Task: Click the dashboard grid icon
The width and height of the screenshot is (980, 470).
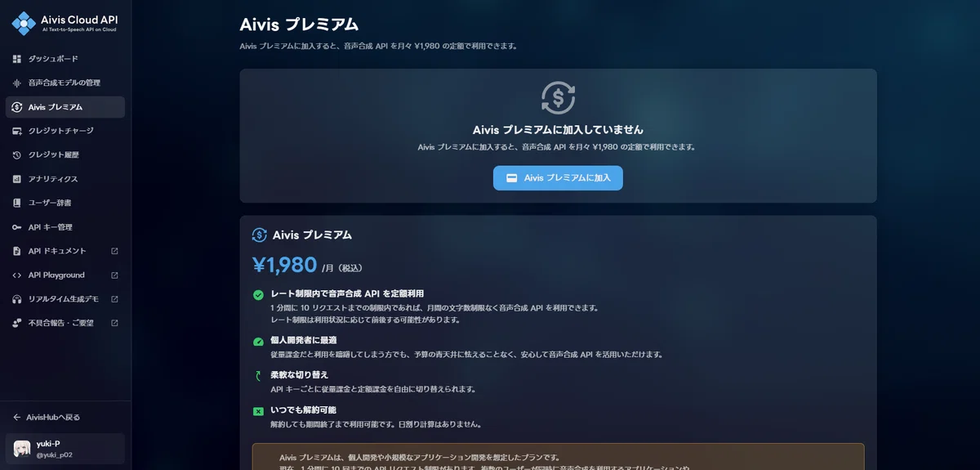Action: click(x=17, y=59)
